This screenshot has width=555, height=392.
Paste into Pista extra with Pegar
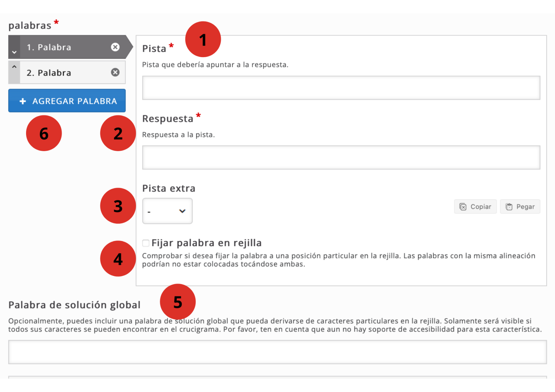tap(520, 207)
